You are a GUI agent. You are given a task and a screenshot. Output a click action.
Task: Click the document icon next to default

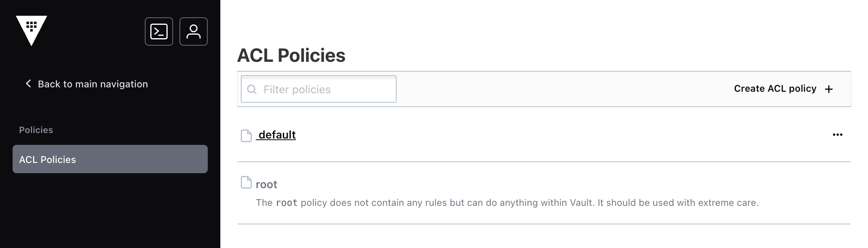pyautogui.click(x=246, y=135)
